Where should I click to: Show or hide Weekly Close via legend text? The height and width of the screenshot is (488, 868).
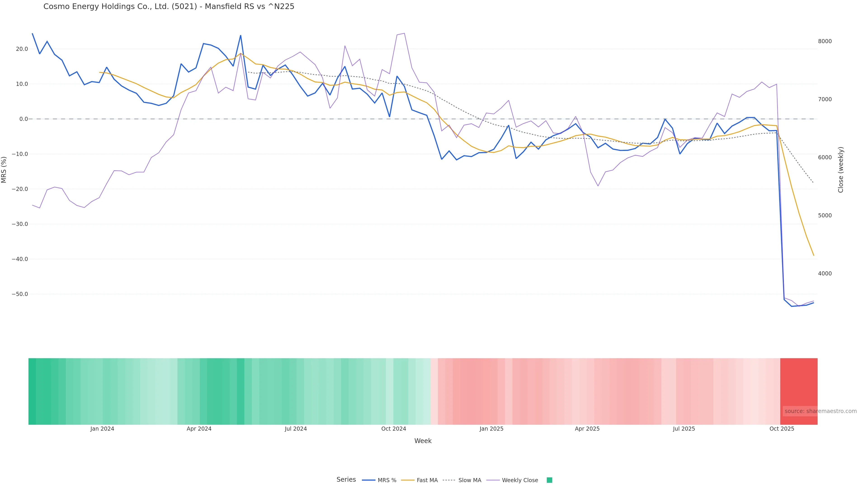pos(520,480)
